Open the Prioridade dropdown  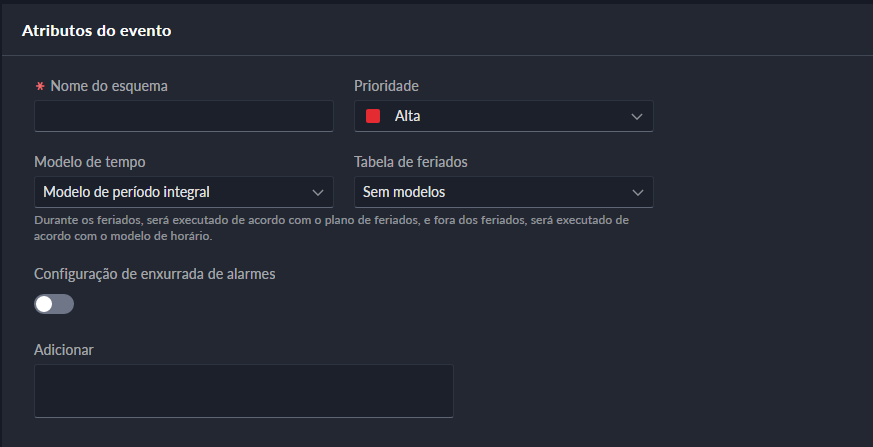tap(503, 116)
